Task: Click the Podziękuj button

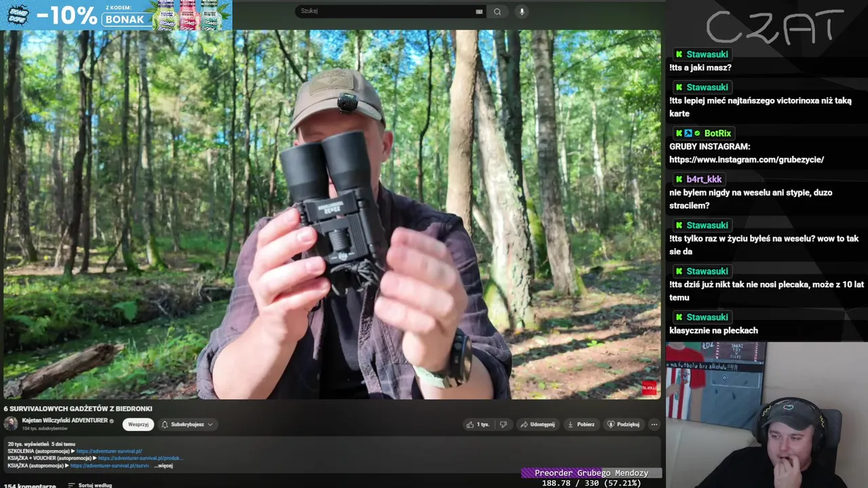Action: (623, 424)
